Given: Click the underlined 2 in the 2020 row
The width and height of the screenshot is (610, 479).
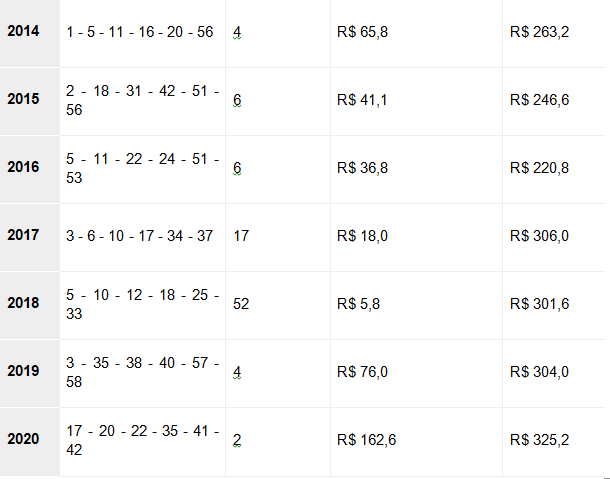Looking at the screenshot, I should (x=237, y=440).
